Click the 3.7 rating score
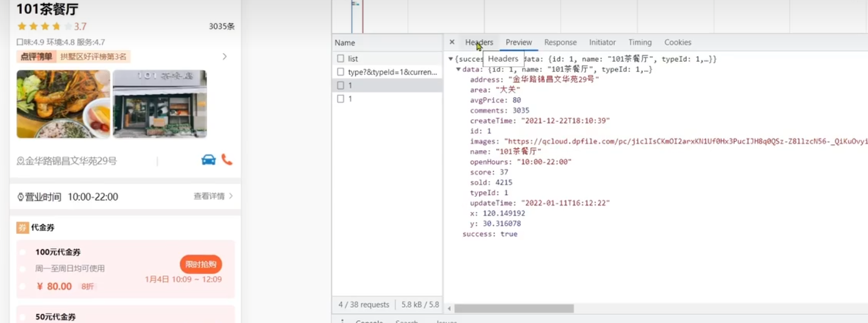 80,27
